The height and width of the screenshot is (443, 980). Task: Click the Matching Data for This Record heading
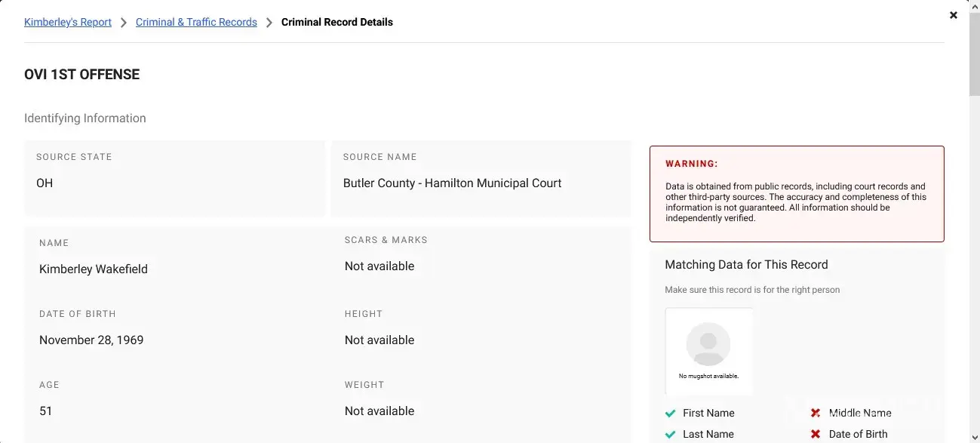[746, 265]
